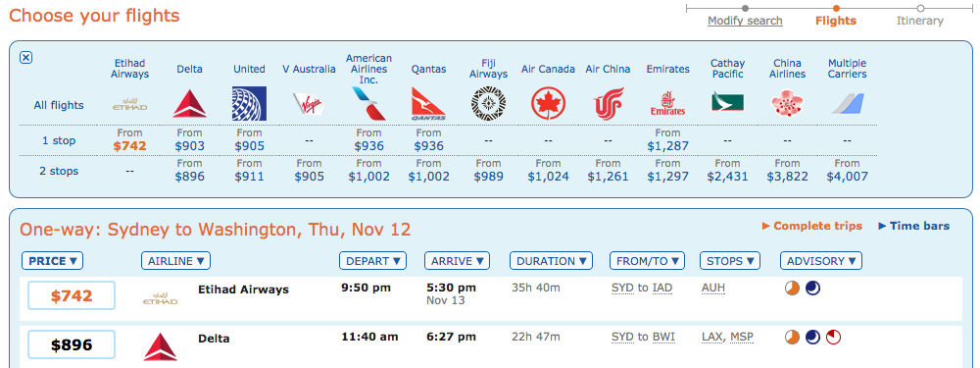Go to Modify search step
The width and height of the screenshot is (980, 368).
click(x=745, y=21)
